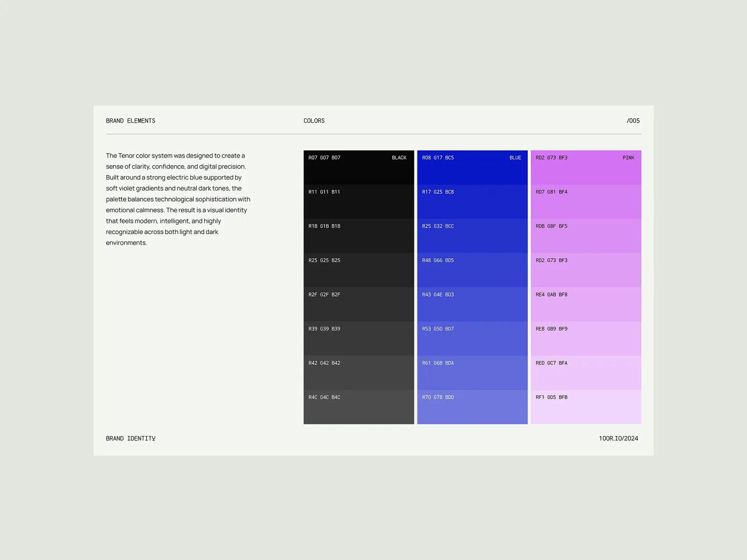Click the Tenor color system description paragraph
747x560 pixels.
coord(178,199)
